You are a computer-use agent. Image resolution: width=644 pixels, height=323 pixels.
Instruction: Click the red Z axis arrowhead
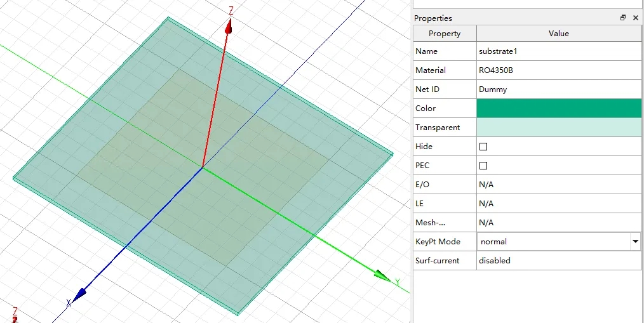pyautogui.click(x=228, y=26)
